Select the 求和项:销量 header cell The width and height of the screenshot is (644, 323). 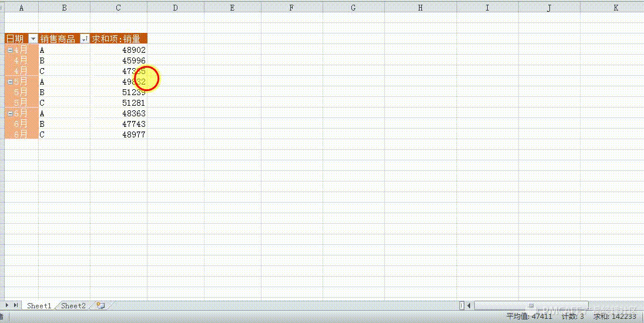(118, 39)
